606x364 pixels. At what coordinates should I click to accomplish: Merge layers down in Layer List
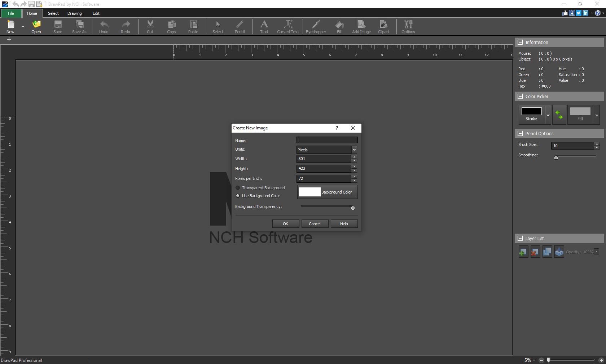coord(559,252)
